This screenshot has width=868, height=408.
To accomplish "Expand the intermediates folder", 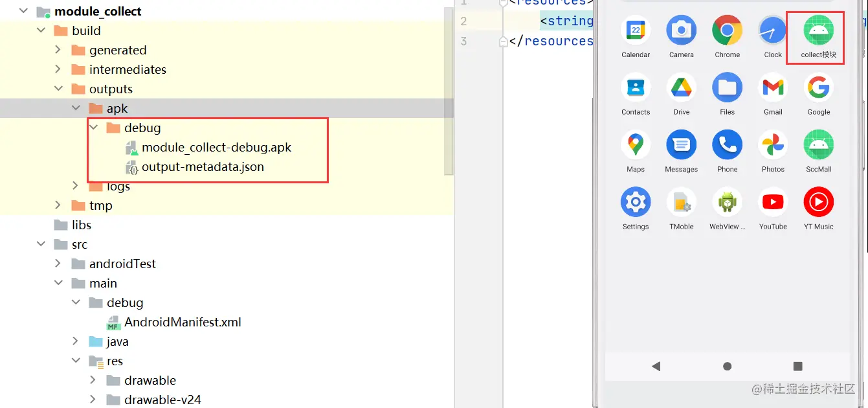I will click(x=58, y=70).
